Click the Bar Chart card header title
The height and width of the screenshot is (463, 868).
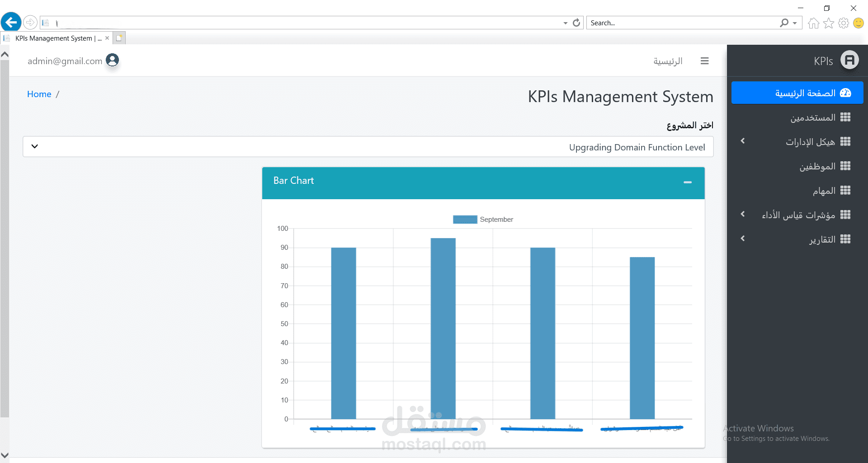(293, 181)
